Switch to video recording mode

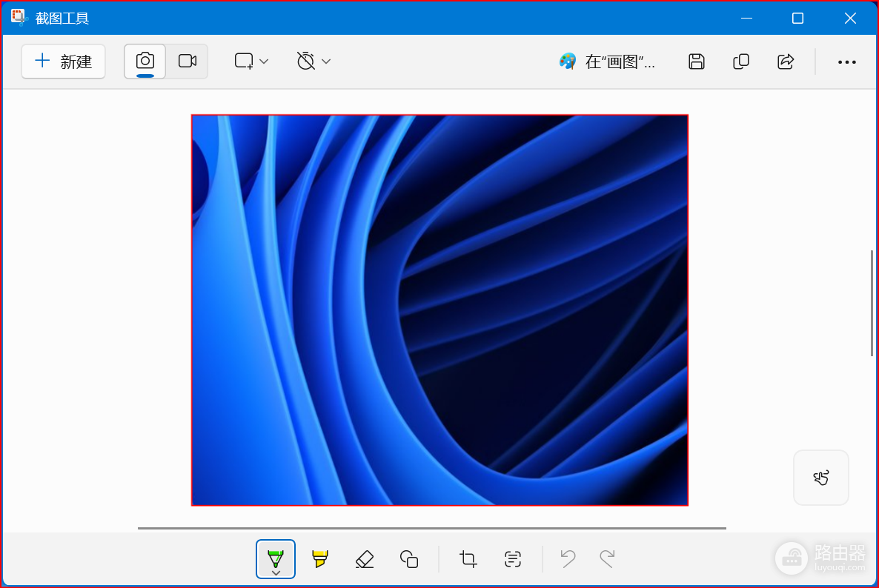pyautogui.click(x=188, y=61)
